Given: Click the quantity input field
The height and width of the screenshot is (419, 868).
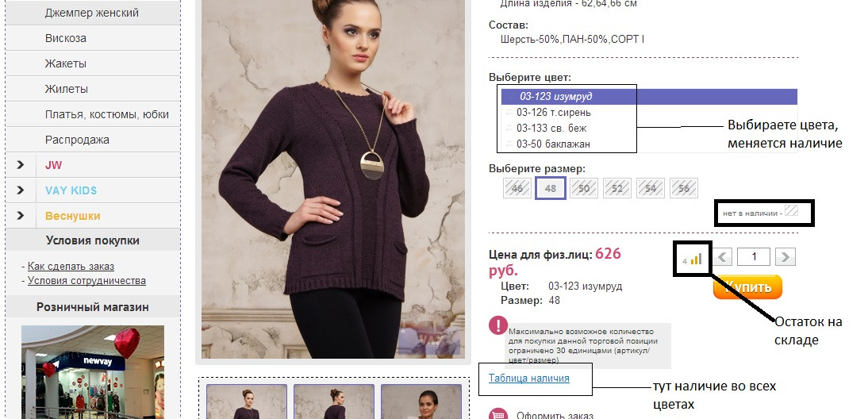Looking at the screenshot, I should tap(754, 257).
